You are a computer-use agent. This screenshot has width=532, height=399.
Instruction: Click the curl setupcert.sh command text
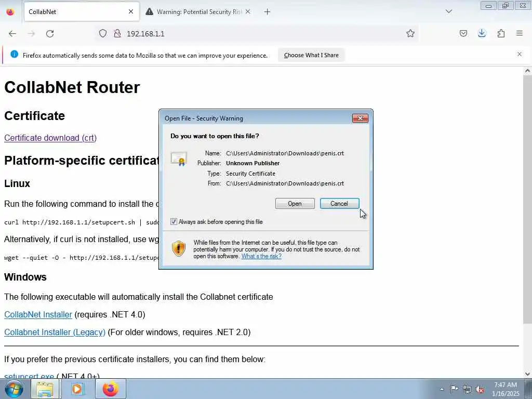click(82, 222)
